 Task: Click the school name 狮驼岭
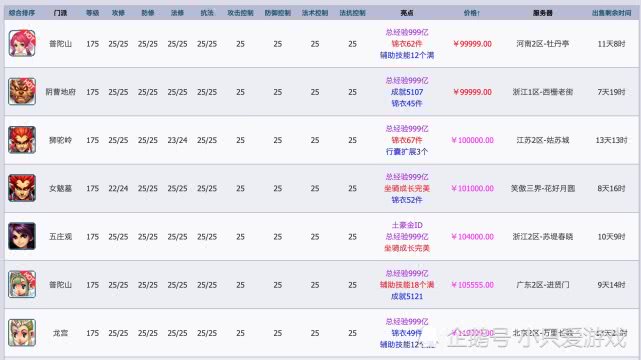coord(61,140)
